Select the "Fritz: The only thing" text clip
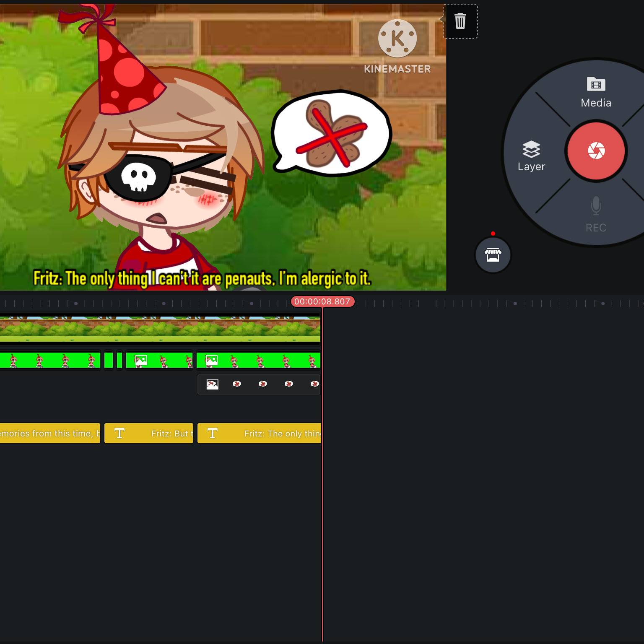 tap(259, 433)
